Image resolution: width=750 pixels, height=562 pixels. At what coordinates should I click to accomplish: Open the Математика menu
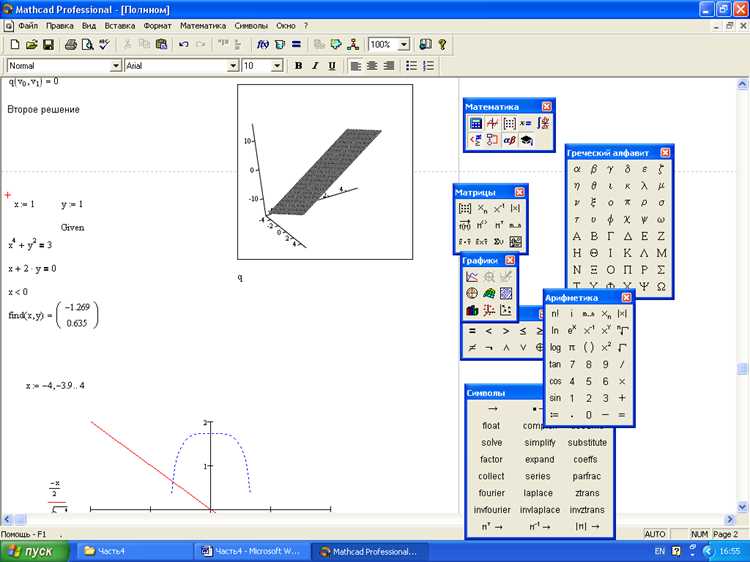click(x=203, y=26)
